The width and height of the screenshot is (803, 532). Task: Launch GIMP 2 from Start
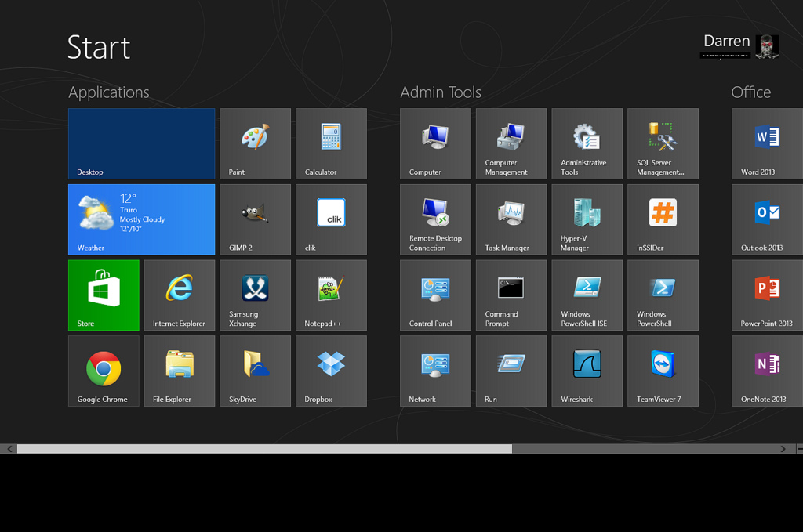(255, 219)
